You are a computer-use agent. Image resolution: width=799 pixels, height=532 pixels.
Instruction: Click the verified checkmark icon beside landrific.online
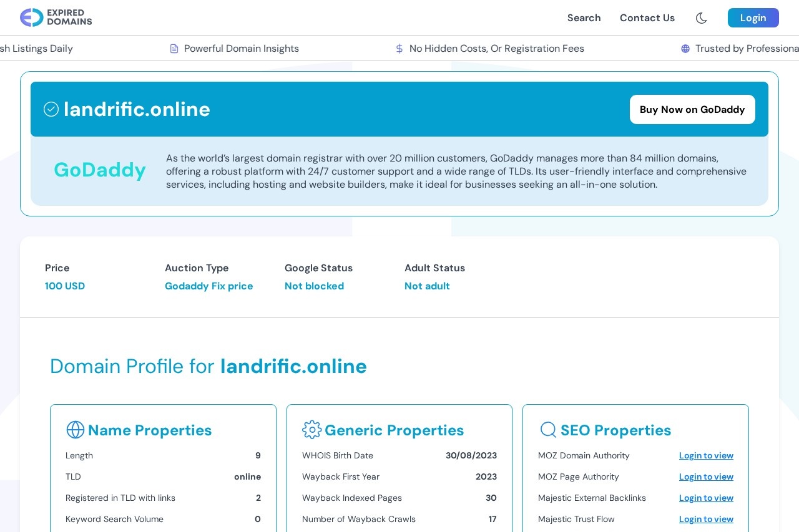pyautogui.click(x=51, y=109)
